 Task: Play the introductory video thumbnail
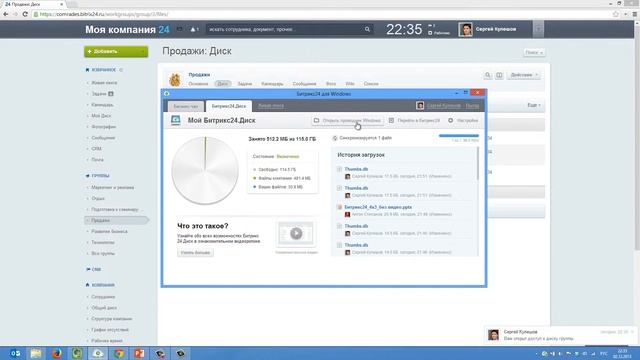coord(296,233)
